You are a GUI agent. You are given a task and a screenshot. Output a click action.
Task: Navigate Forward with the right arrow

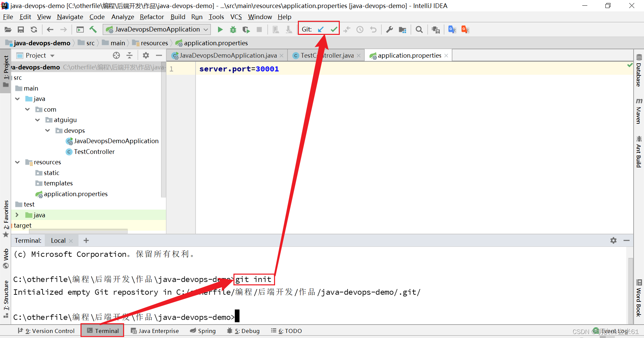[63, 30]
